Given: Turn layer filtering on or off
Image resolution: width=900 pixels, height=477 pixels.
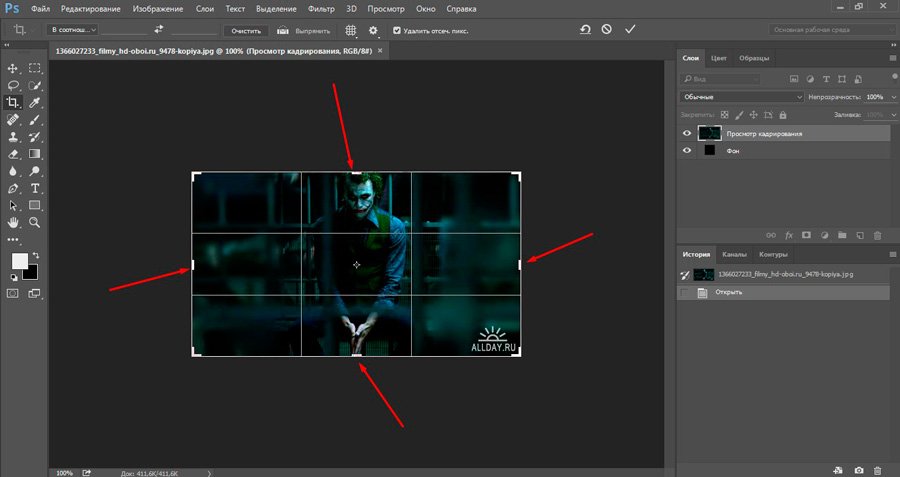Looking at the screenshot, I should [x=895, y=78].
